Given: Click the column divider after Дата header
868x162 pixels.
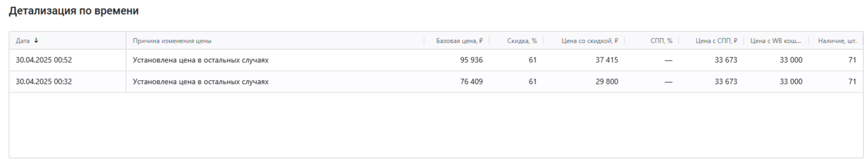Looking at the screenshot, I should (x=126, y=41).
